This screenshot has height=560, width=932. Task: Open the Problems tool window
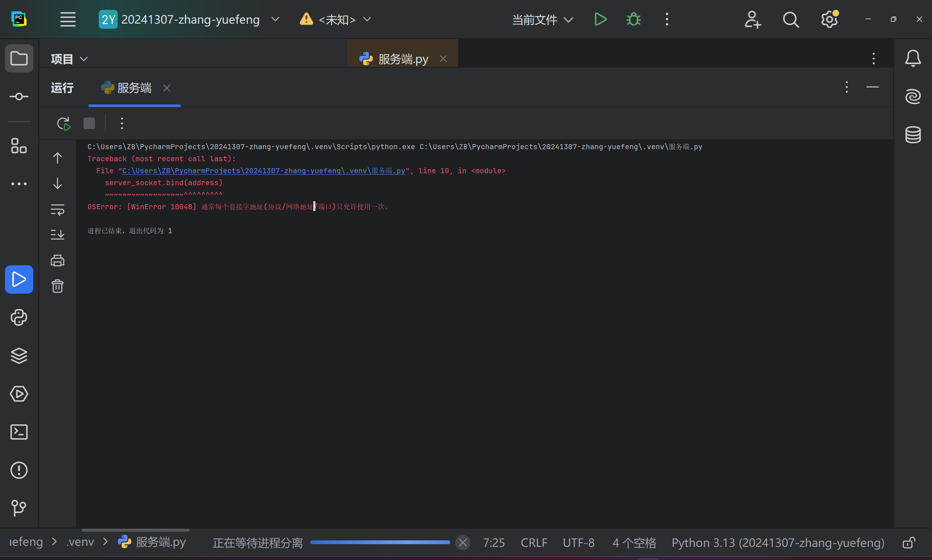coord(19,470)
